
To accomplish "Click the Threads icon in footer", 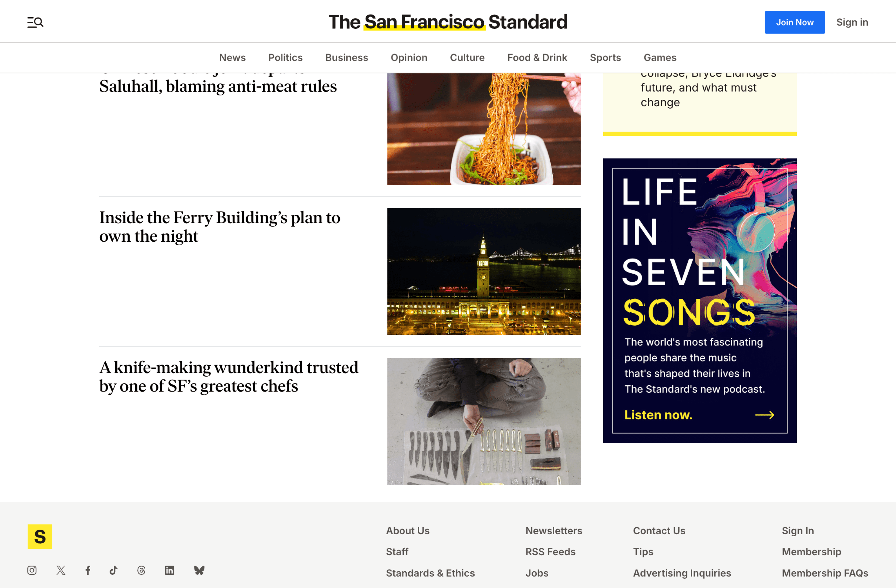I will [x=141, y=570].
